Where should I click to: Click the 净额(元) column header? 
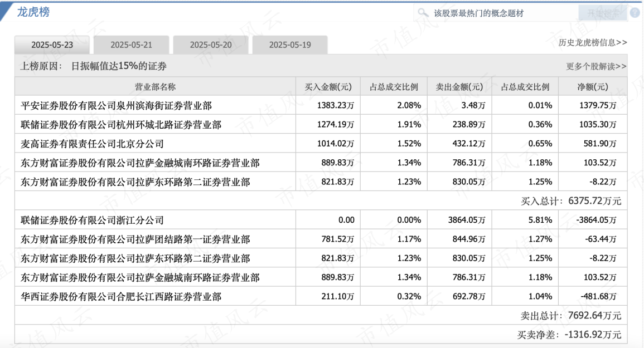pos(592,87)
